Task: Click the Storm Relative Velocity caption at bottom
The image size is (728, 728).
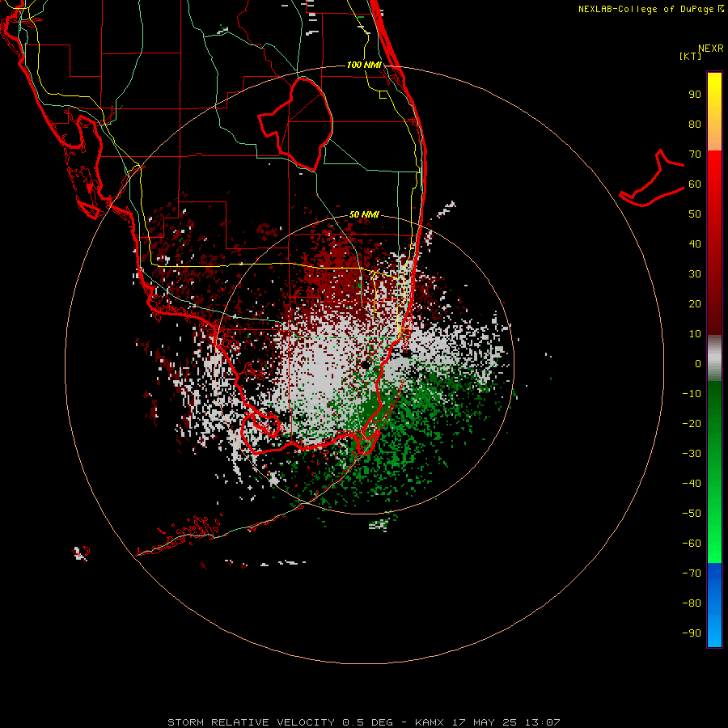Action: point(363,722)
